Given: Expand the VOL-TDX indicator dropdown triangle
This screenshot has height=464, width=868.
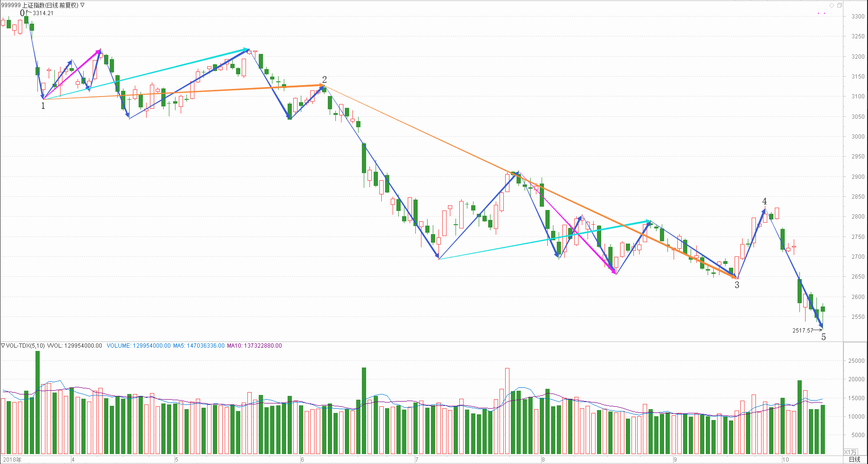Looking at the screenshot, I should 3,346.
